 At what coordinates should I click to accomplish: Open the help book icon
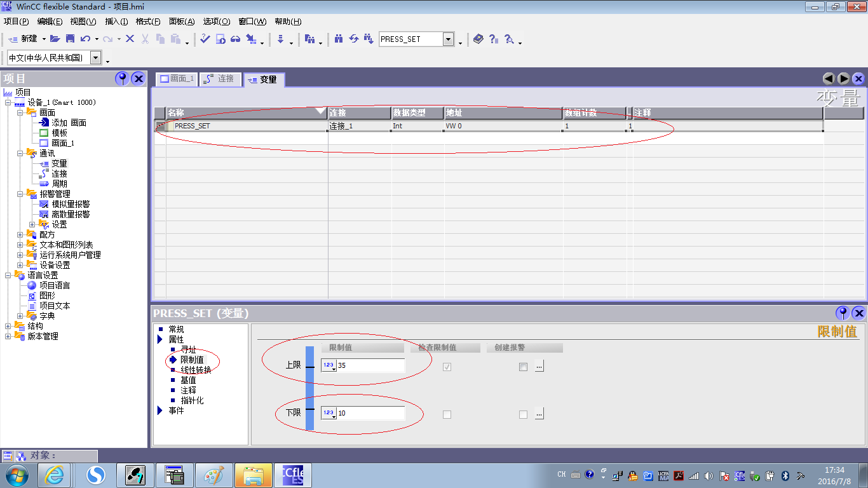click(478, 39)
